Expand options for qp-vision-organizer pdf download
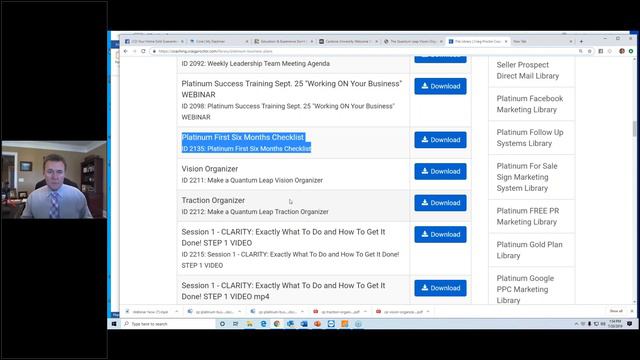Viewport: 640px width, 360px height. 428,311
